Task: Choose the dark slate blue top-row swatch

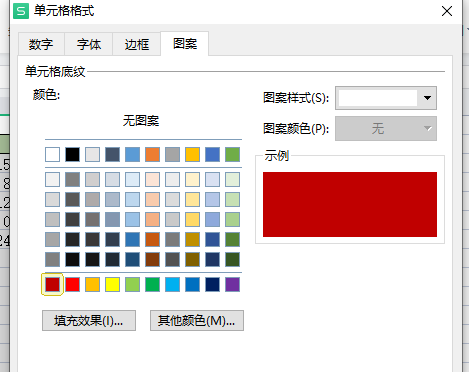Action: tap(112, 155)
